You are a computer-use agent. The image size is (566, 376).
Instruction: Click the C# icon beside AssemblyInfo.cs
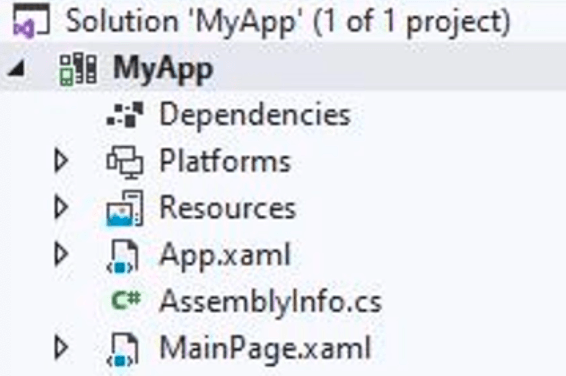tap(125, 301)
